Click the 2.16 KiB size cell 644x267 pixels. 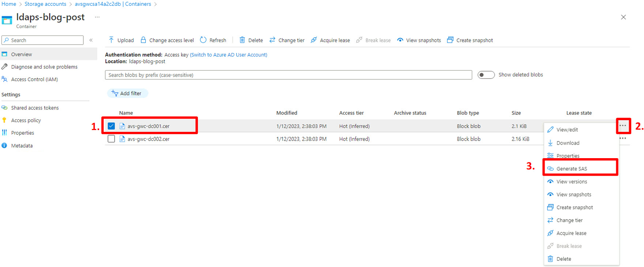pyautogui.click(x=520, y=139)
